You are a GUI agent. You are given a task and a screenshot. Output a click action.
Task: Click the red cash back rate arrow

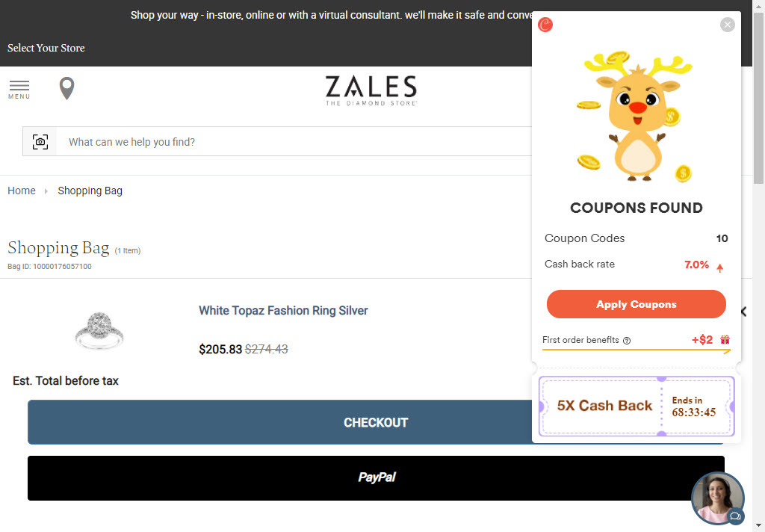pyautogui.click(x=719, y=267)
